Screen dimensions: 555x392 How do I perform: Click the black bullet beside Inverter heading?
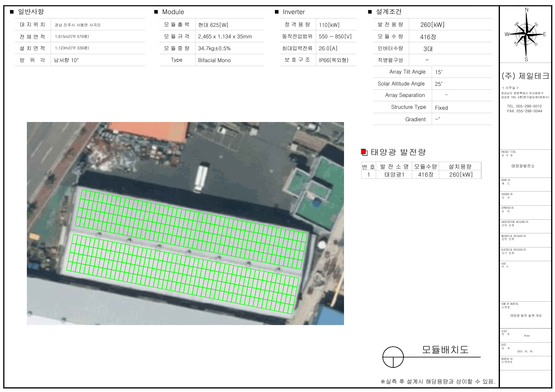point(277,12)
